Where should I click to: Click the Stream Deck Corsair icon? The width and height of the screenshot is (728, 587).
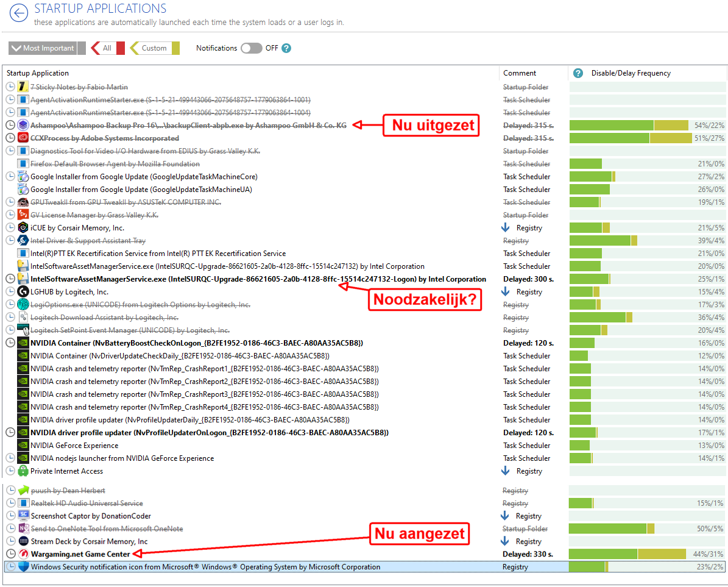(x=23, y=541)
